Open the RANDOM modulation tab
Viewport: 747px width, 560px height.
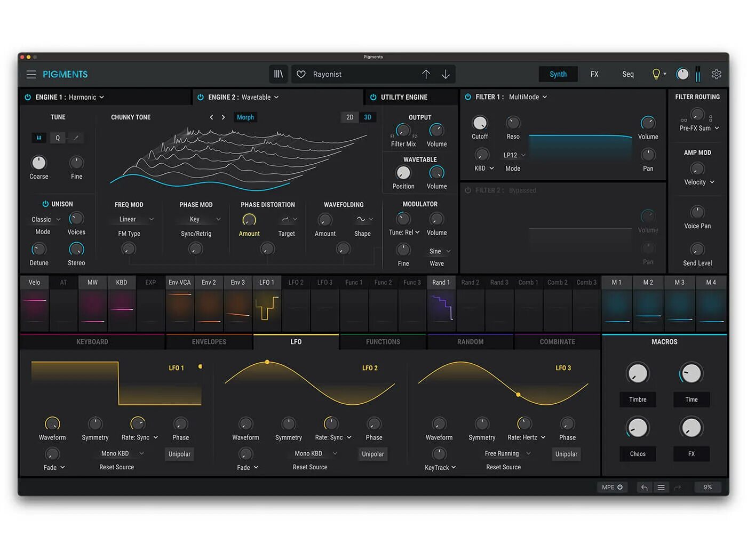coord(471,342)
